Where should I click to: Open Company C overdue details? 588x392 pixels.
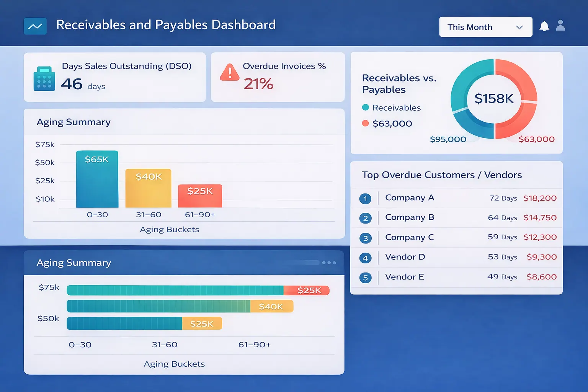click(x=409, y=237)
